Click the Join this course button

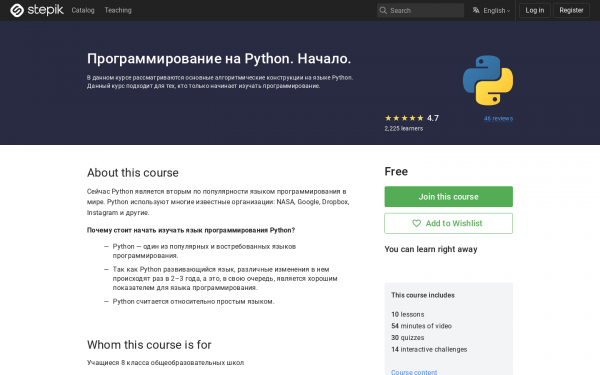click(448, 197)
